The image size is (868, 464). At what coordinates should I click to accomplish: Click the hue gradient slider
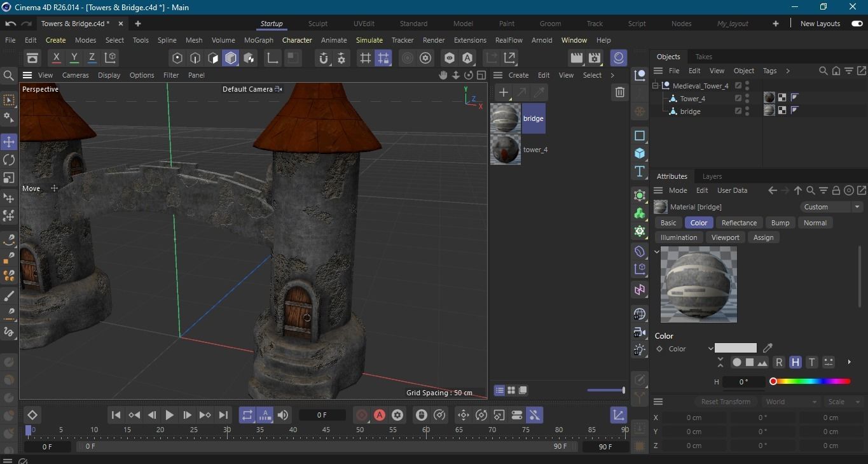[811, 381]
